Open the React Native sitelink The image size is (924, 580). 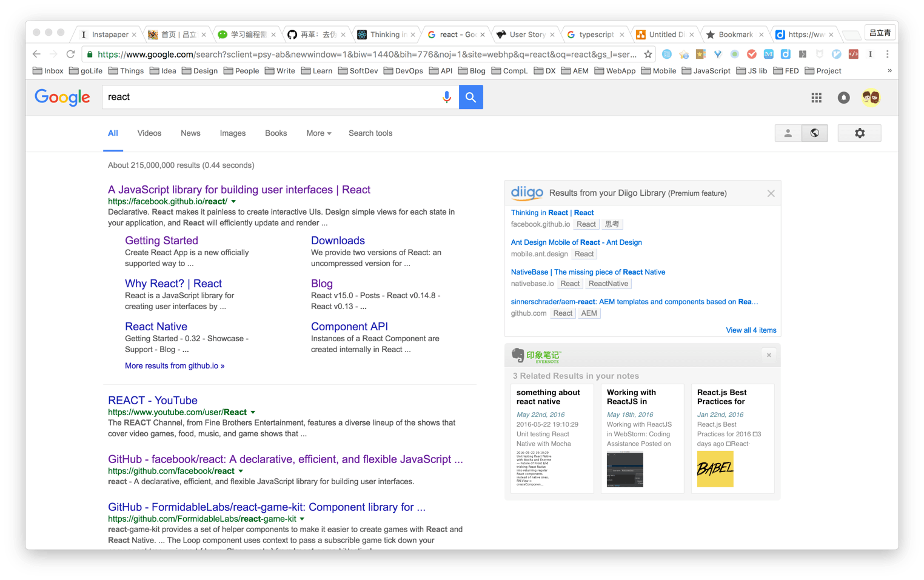point(156,327)
